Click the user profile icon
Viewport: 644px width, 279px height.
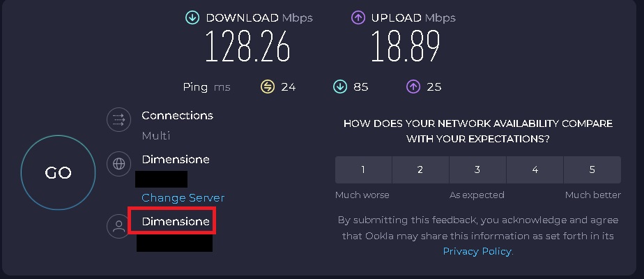pos(119,226)
